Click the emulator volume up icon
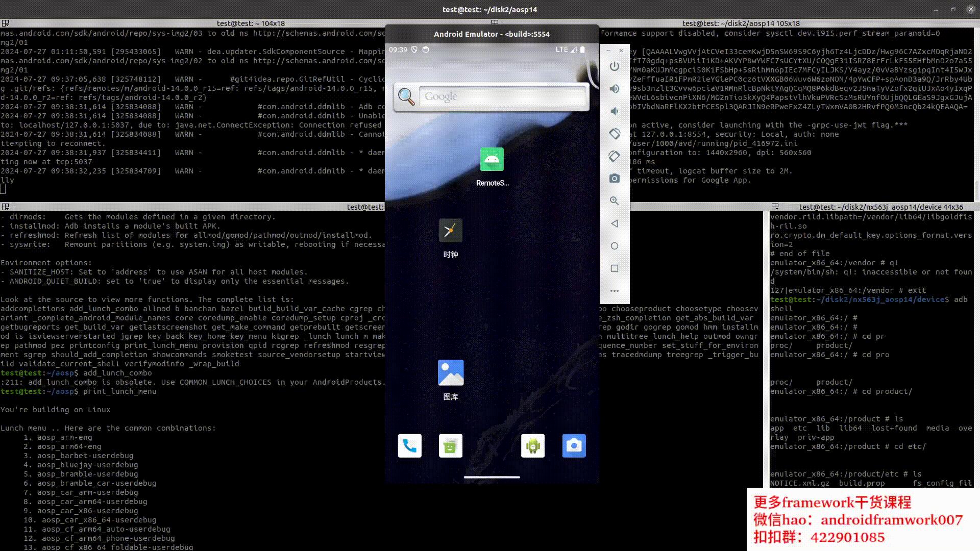The image size is (980, 551). click(615, 89)
